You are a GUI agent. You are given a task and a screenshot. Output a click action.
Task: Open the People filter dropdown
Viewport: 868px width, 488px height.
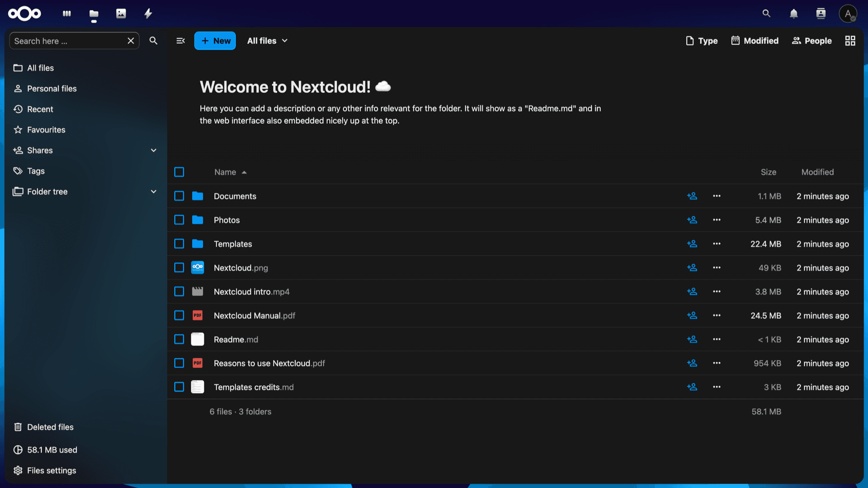812,41
